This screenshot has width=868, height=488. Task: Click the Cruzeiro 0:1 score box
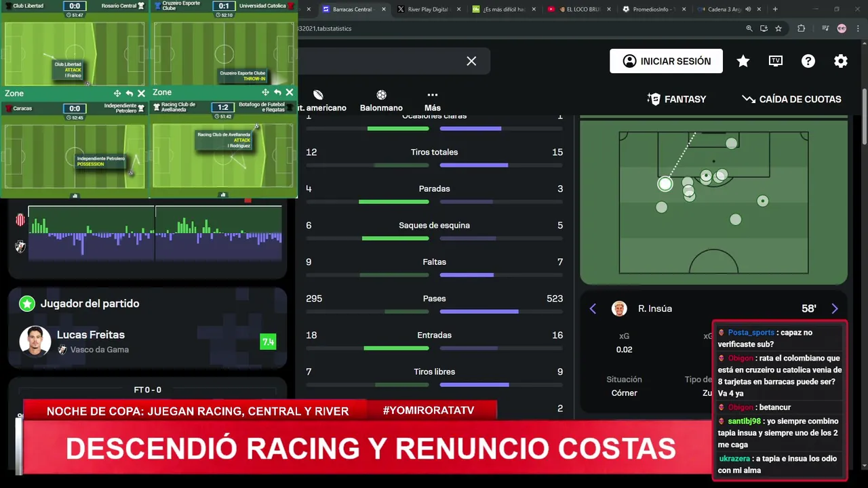click(223, 5)
